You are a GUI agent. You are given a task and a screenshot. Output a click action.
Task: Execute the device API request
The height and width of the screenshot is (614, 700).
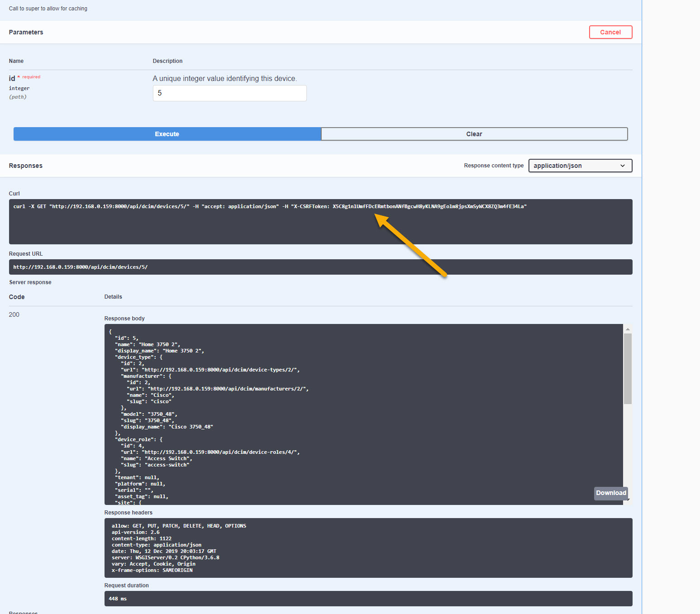point(167,134)
